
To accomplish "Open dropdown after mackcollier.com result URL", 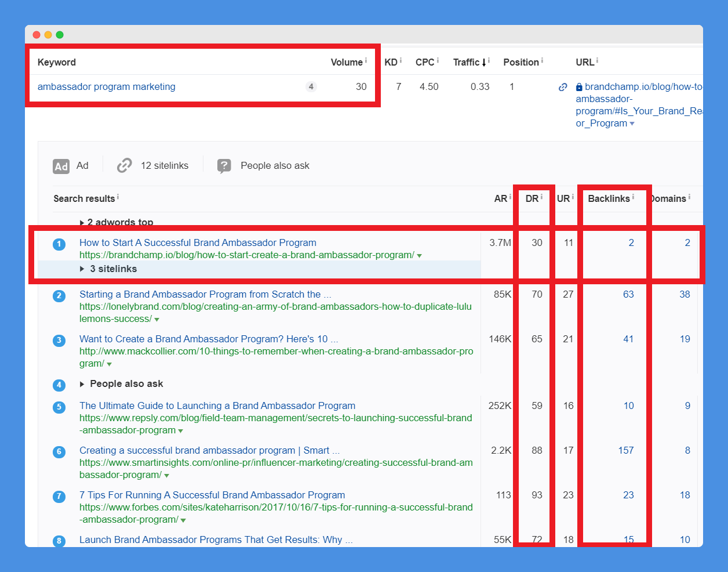I will (109, 364).
